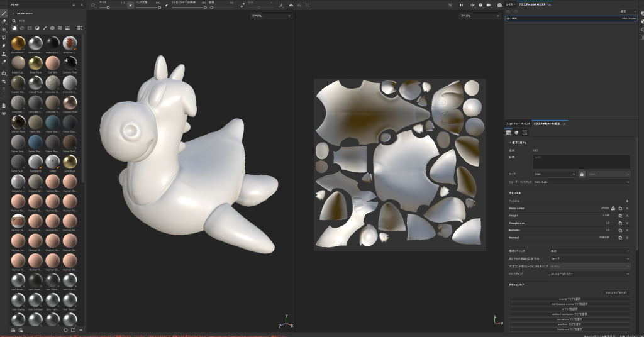Select the Eraser tool in left toolbar

(x=4, y=21)
